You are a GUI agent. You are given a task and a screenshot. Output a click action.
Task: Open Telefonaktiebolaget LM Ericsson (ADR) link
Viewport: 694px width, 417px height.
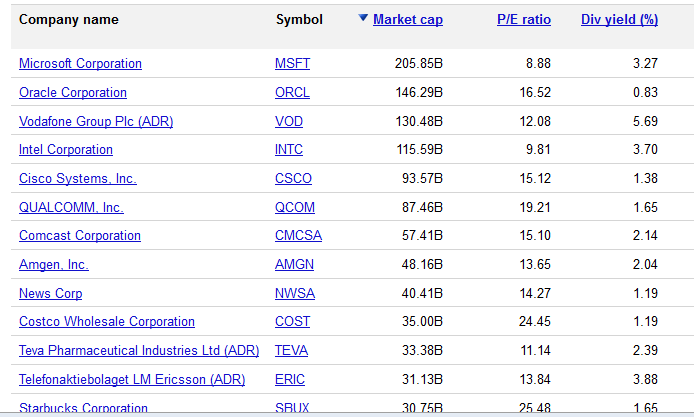[x=132, y=379]
